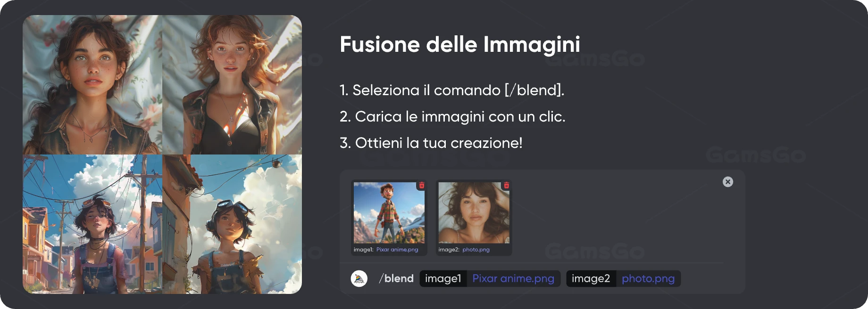Viewport: 868px width, 309px height.
Task: Click step 'Seleziona il comando [/blend]'
Action: 452,90
